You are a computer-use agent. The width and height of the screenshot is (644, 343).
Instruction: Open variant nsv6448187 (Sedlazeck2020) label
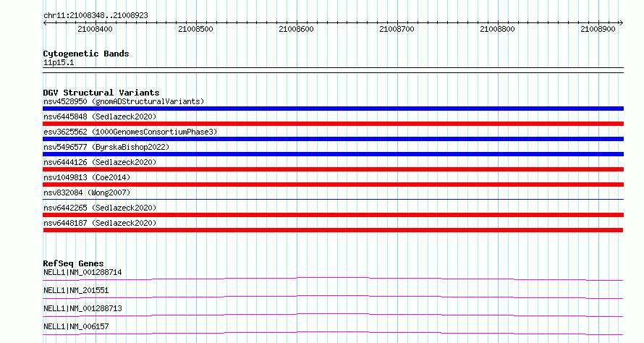point(100,223)
